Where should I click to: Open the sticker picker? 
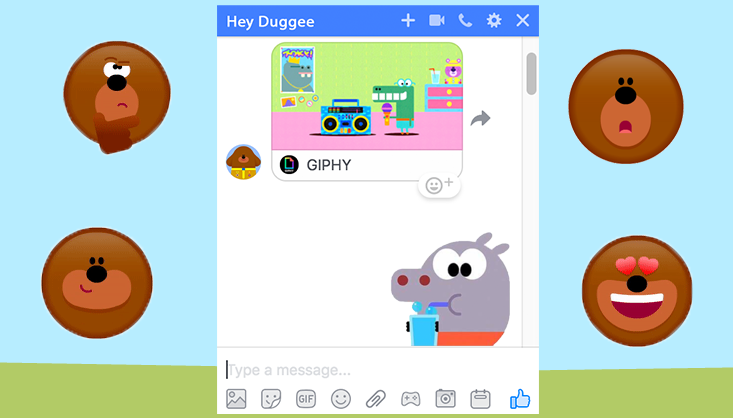point(271,399)
